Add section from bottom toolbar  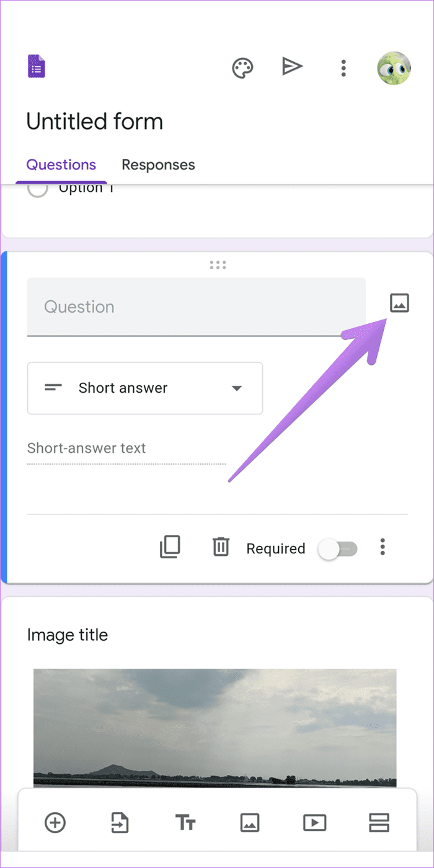(378, 823)
